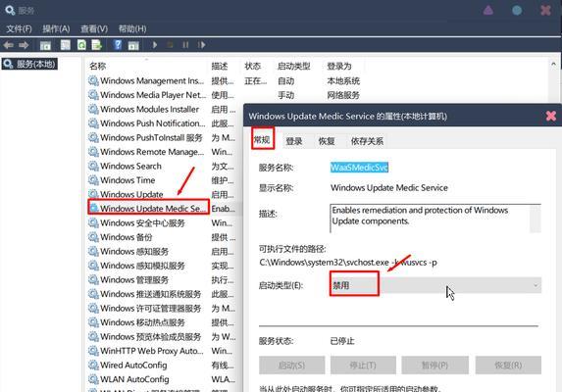Switch to the 恢复 tab
This screenshot has height=392, width=562.
327,141
